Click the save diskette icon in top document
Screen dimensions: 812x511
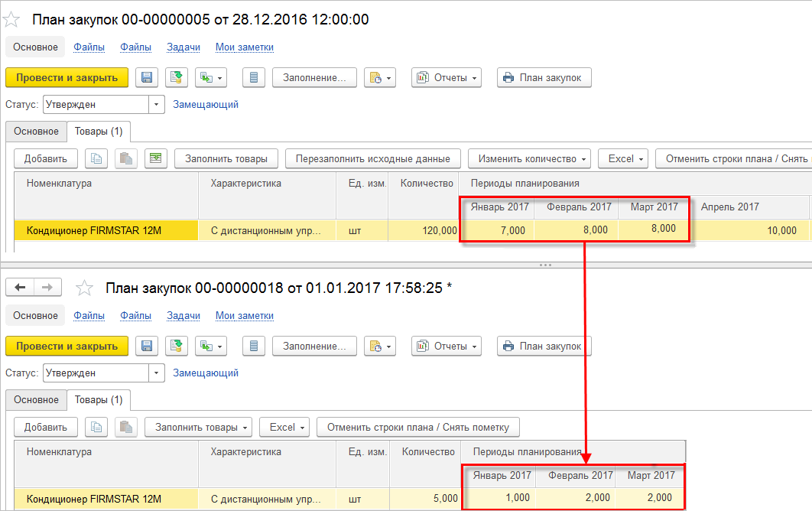coord(147,78)
